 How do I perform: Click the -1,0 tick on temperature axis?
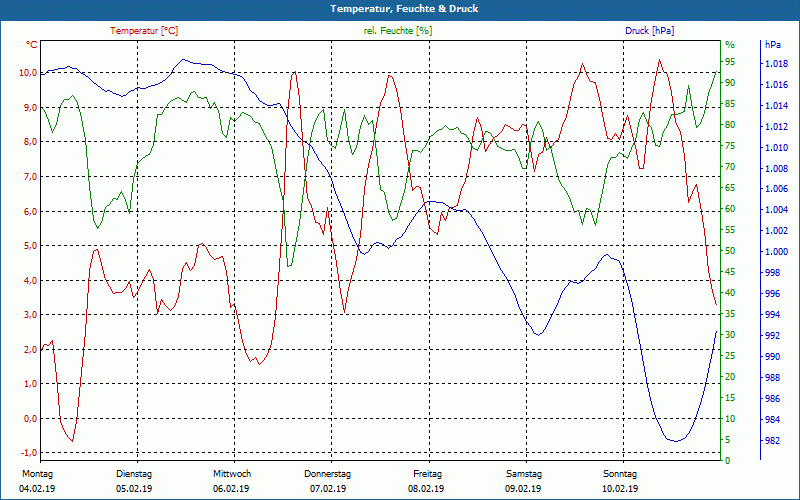click(x=29, y=453)
